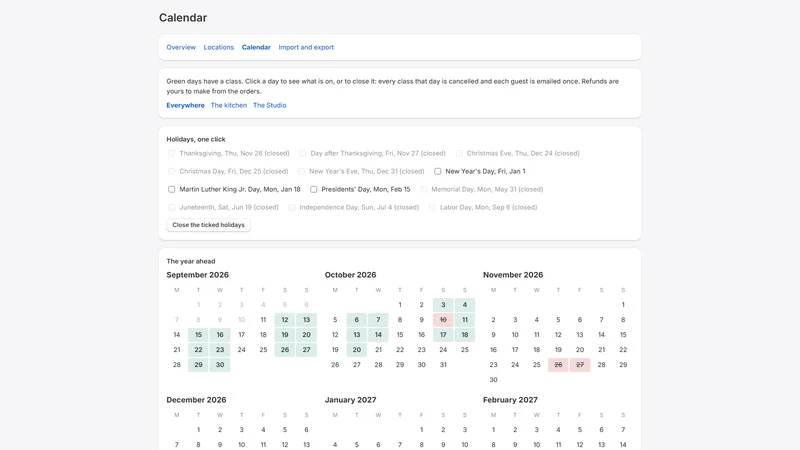Image resolution: width=800 pixels, height=450 pixels.
Task: Click closed November 26, 2026 day
Action: click(558, 365)
